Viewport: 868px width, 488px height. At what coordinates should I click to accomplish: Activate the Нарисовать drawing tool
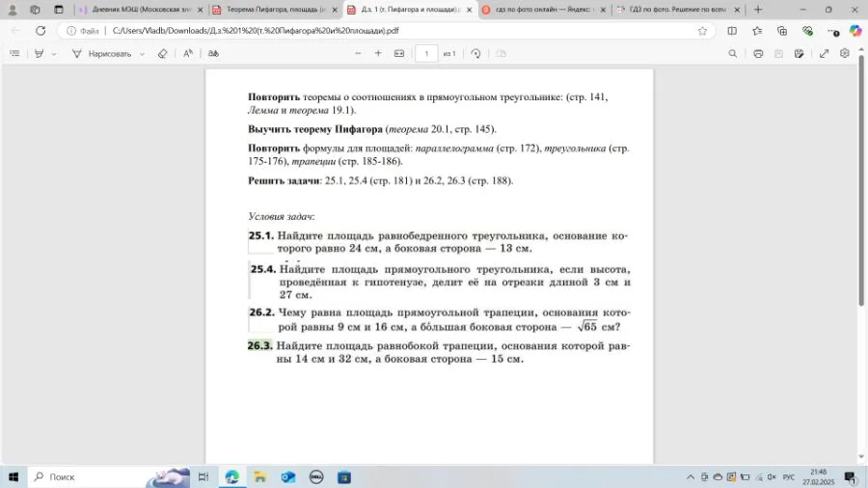(x=102, y=54)
